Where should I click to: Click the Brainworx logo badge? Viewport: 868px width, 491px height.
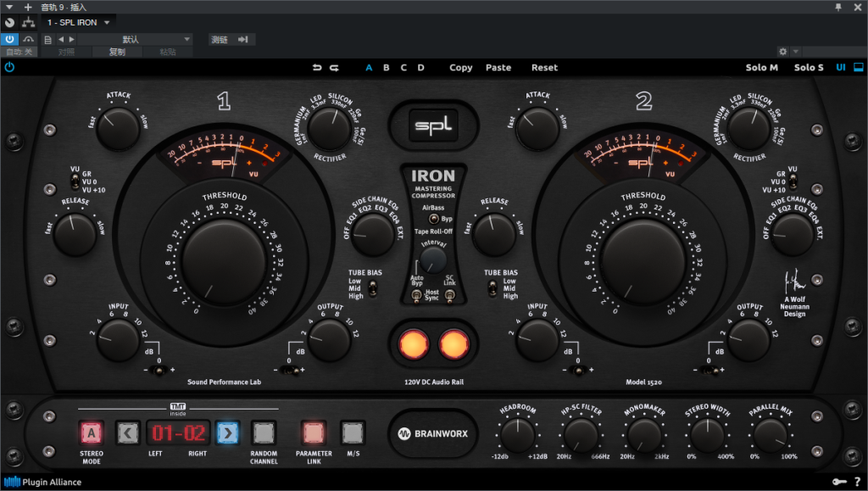[433, 433]
